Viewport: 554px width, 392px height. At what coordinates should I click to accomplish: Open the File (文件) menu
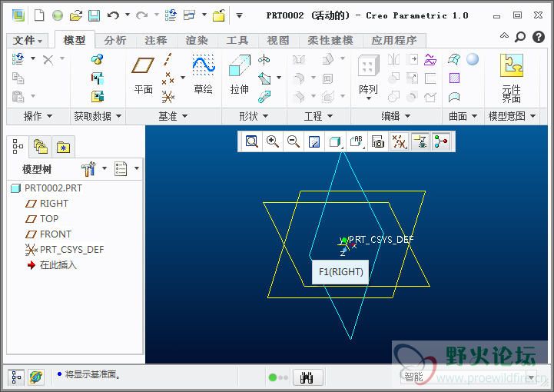(27, 40)
